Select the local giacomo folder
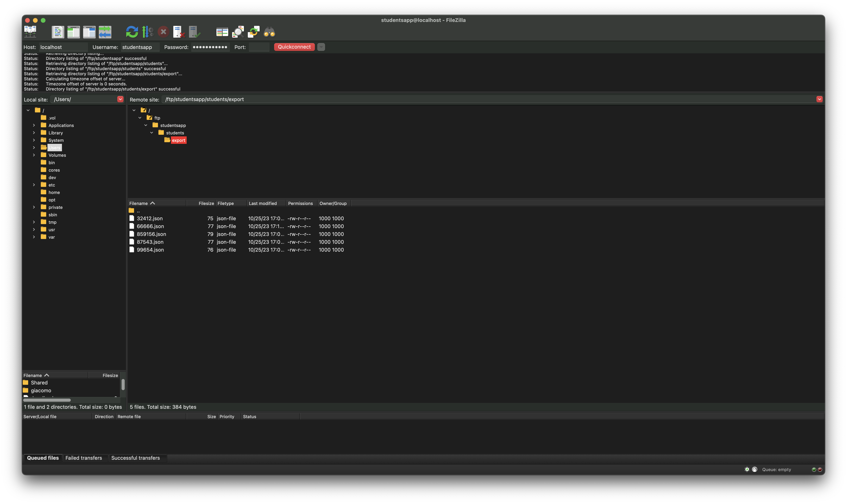Viewport: 847px width, 504px height. (41, 391)
